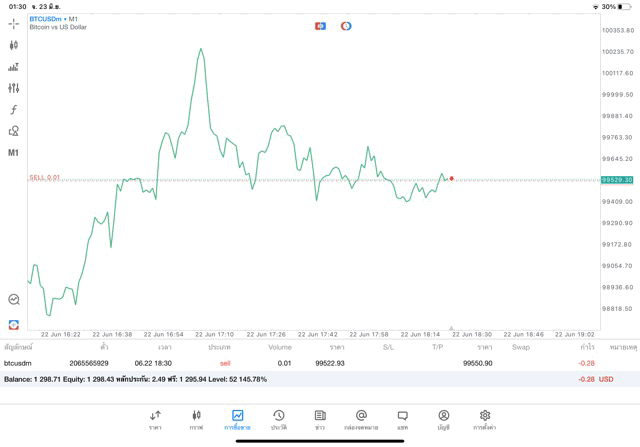The width and height of the screenshot is (640, 447).
Task: Open the ราคา (Quotes) tab
Action: pyautogui.click(x=155, y=419)
